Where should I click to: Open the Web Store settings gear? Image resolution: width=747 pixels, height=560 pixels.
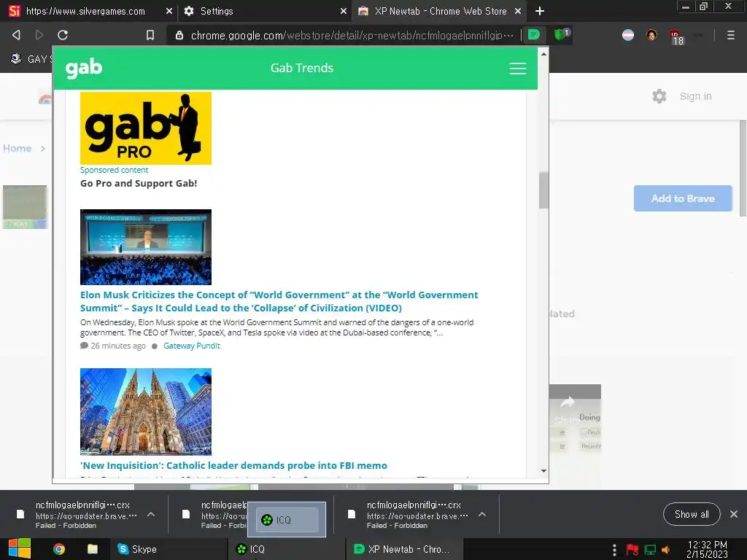coord(659,96)
